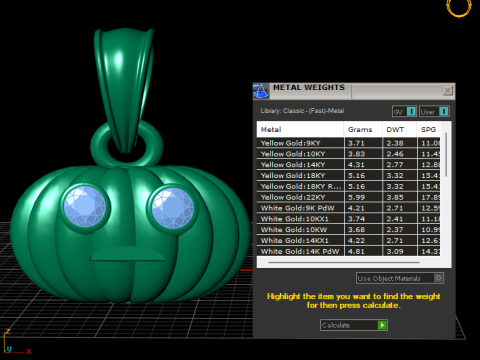This screenshot has height=360, width=480.
Task: Sort by the Grams column header
Action: click(363, 129)
